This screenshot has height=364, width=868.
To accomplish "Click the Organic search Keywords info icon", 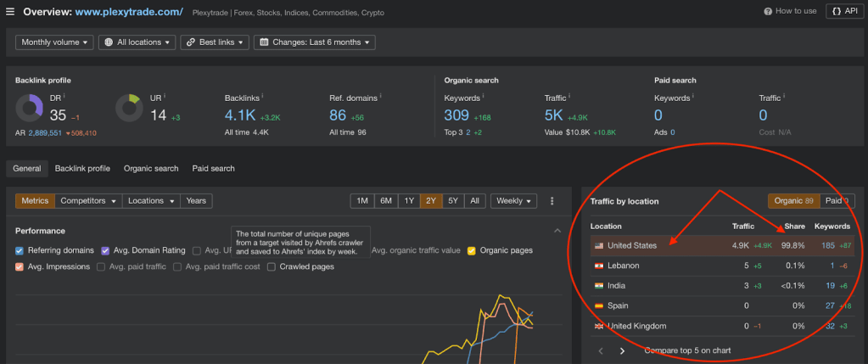I will pyautogui.click(x=484, y=96).
